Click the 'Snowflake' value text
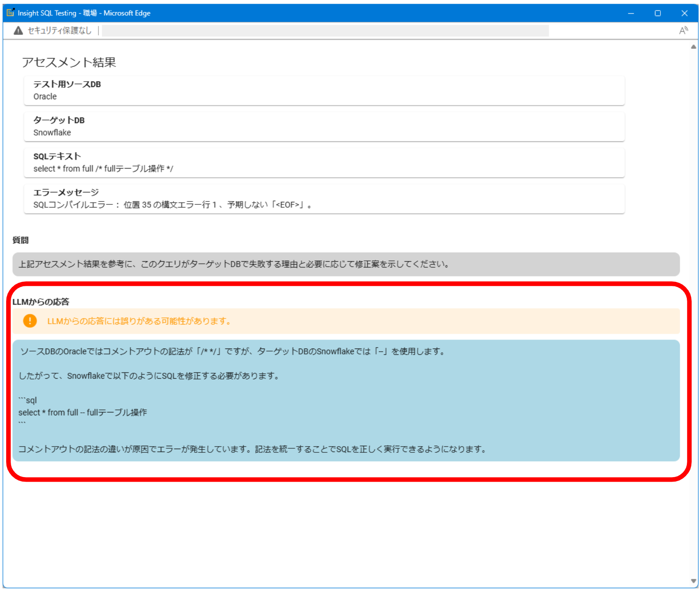This screenshot has height=590, width=700. tap(52, 133)
